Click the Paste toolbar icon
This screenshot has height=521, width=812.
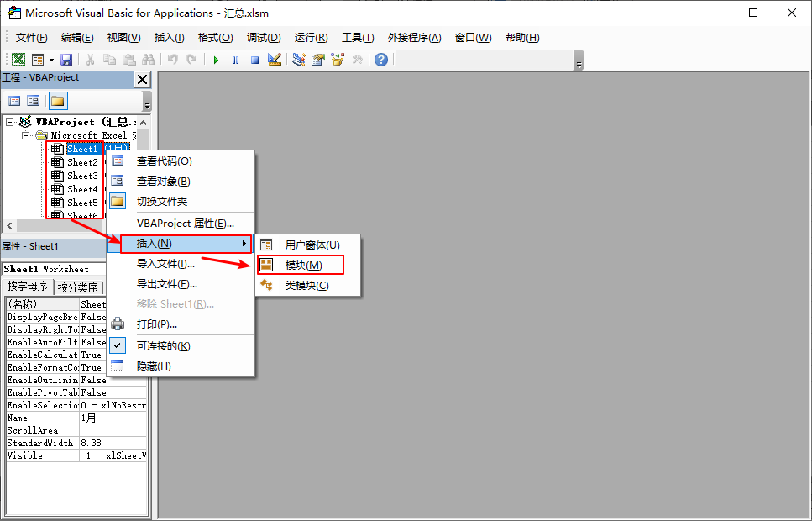pyautogui.click(x=128, y=60)
